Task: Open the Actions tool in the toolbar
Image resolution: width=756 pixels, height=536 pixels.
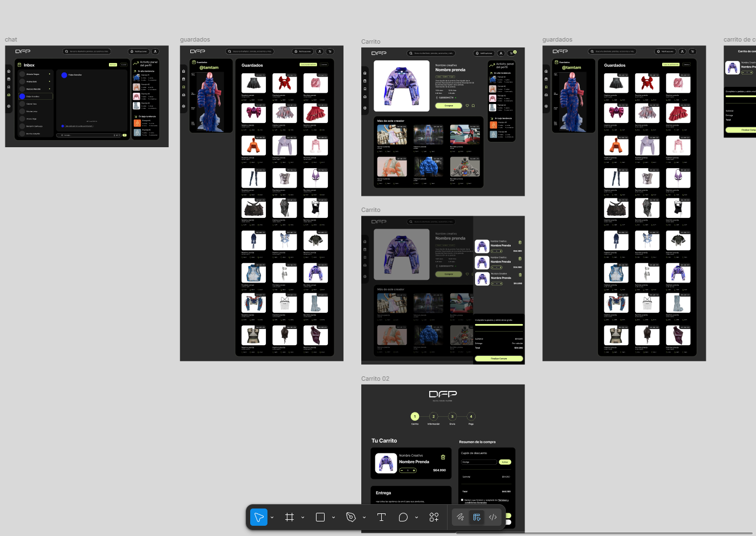Action: coord(434,517)
